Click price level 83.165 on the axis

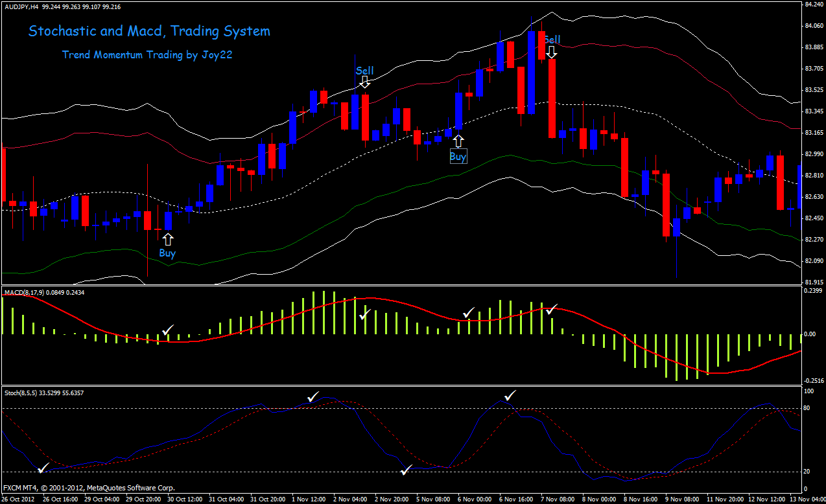(x=813, y=133)
